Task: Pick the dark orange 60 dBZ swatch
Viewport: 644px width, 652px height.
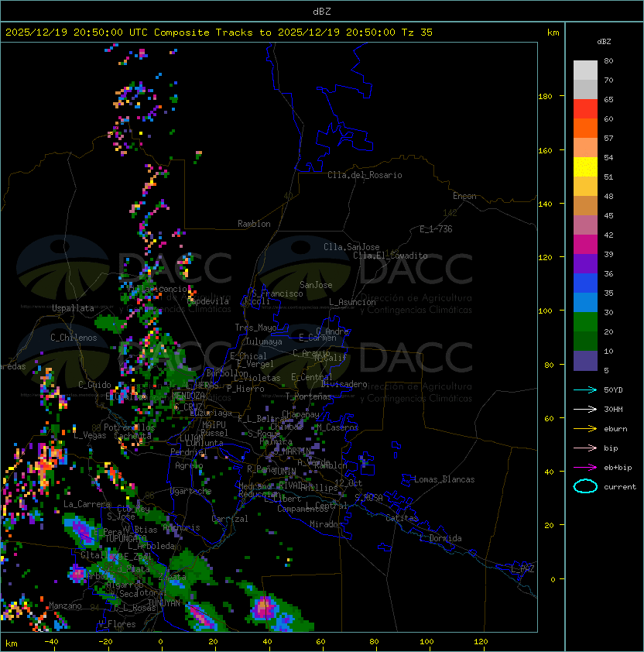Action: click(x=585, y=128)
